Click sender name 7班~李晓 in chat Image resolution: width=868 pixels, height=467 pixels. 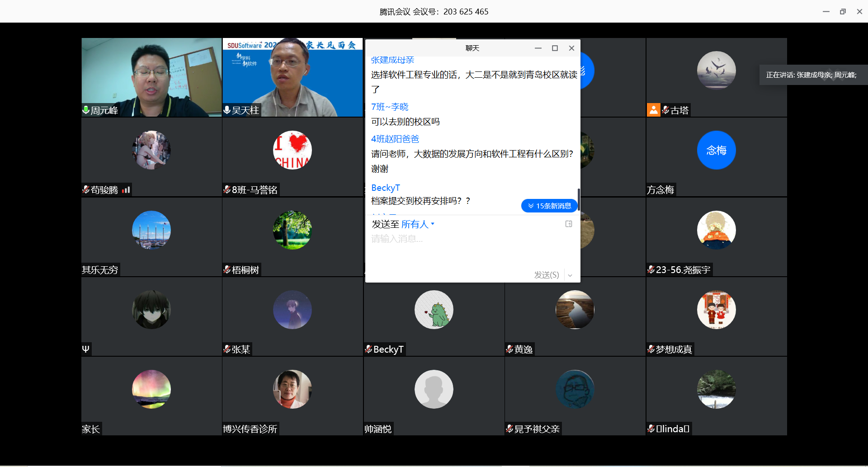tap(390, 107)
